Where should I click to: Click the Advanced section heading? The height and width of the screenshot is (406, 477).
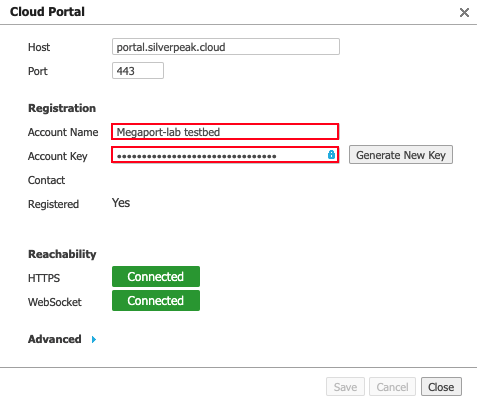click(x=55, y=339)
